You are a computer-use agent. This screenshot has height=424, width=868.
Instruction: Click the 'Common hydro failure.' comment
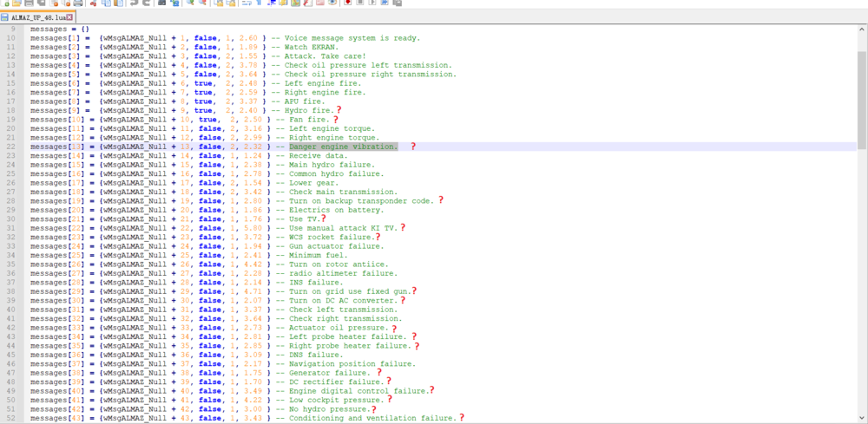(x=336, y=174)
